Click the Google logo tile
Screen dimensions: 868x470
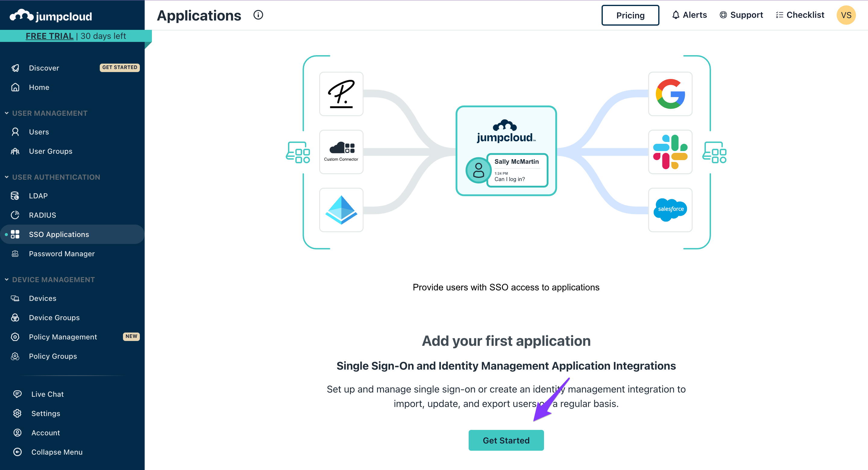(670, 94)
